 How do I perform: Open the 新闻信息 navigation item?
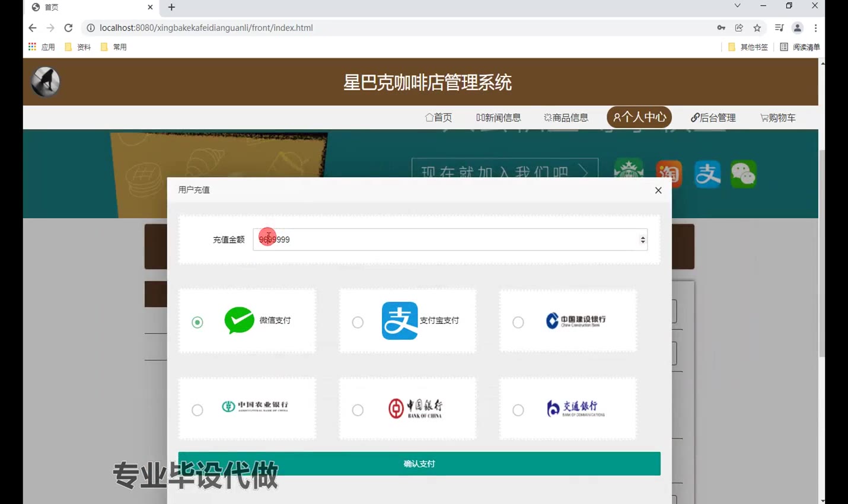click(498, 117)
